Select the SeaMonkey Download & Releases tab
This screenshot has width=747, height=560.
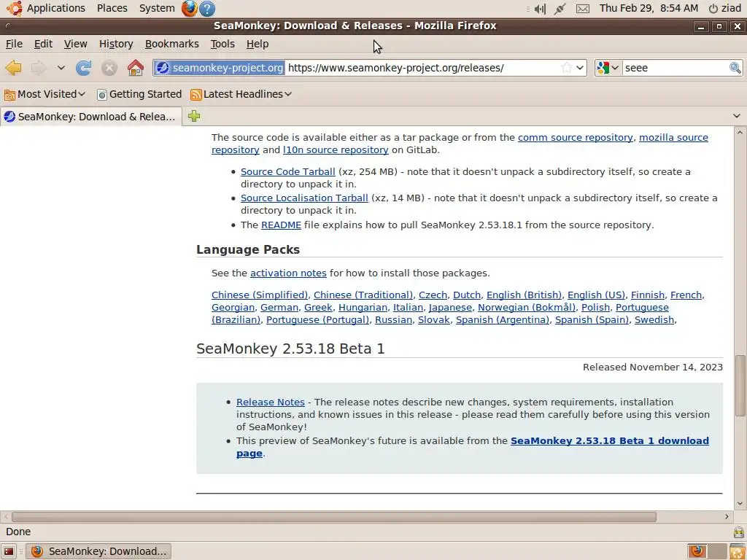coord(90,117)
